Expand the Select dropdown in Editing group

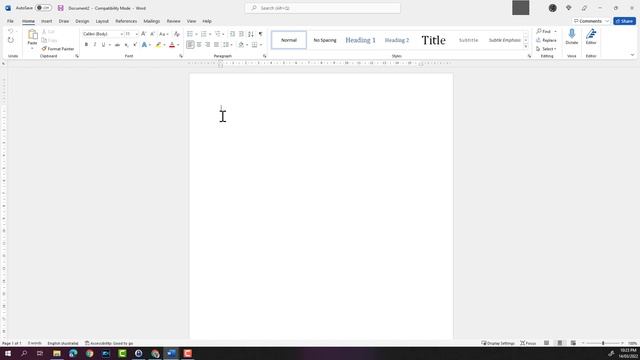547,49
